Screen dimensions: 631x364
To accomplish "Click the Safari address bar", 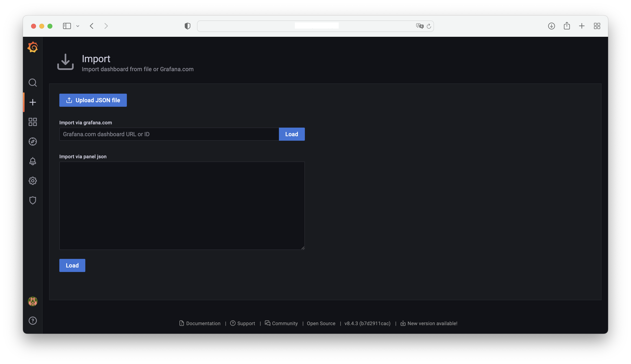I will click(x=315, y=26).
